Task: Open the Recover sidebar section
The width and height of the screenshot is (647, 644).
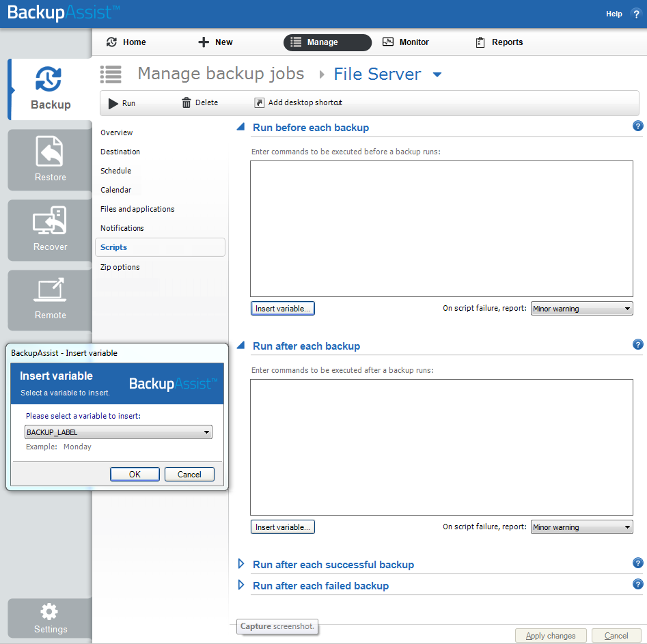Action: point(51,229)
